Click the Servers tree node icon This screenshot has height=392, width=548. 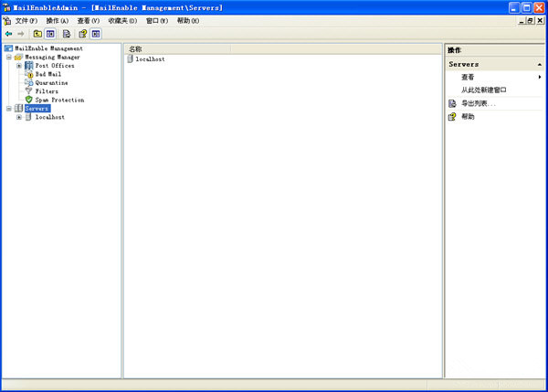click(18, 109)
